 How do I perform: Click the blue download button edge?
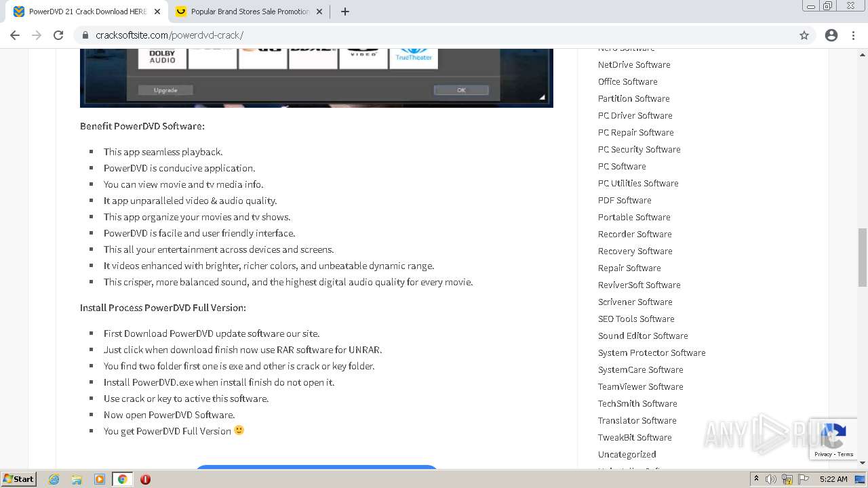pyautogui.click(x=317, y=466)
